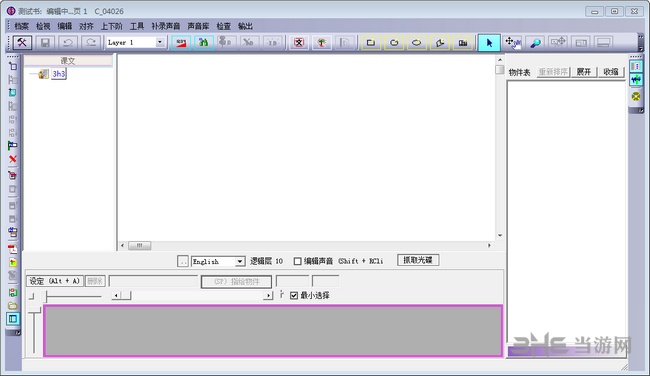
Task: Click the bar-chart shape toolbar icon
Action: [x=463, y=42]
